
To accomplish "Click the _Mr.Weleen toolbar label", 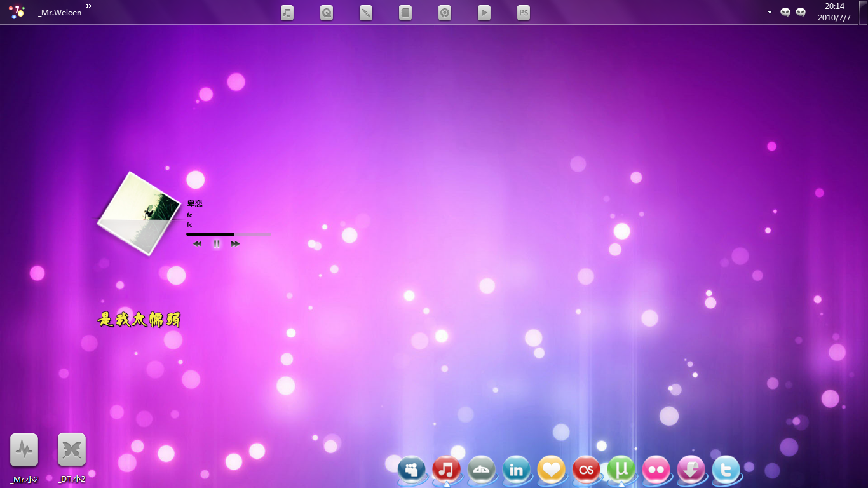I will (x=60, y=12).
